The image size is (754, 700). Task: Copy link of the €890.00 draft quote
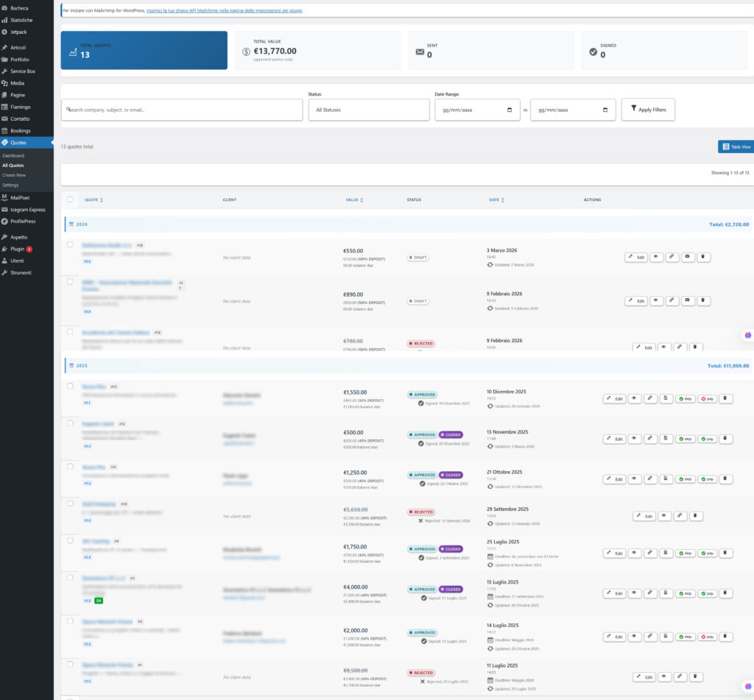[672, 301]
